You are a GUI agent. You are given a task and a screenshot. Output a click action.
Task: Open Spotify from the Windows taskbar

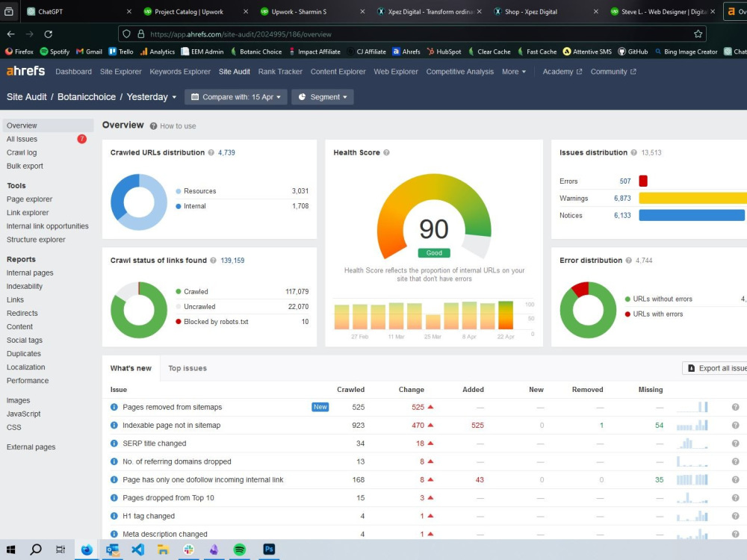click(x=240, y=550)
